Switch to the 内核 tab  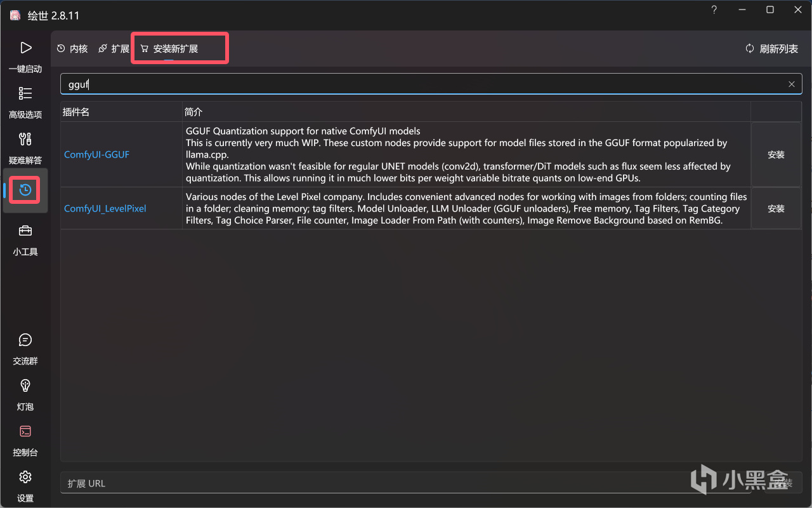(72, 49)
